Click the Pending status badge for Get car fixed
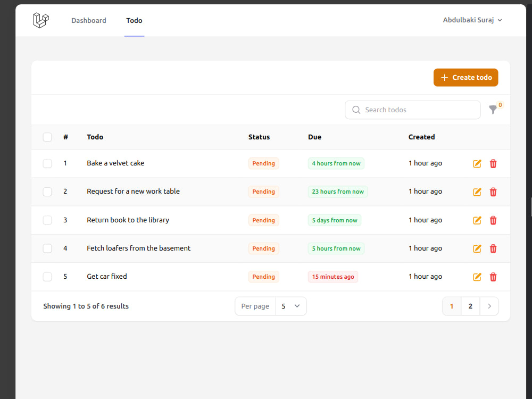 click(x=263, y=277)
